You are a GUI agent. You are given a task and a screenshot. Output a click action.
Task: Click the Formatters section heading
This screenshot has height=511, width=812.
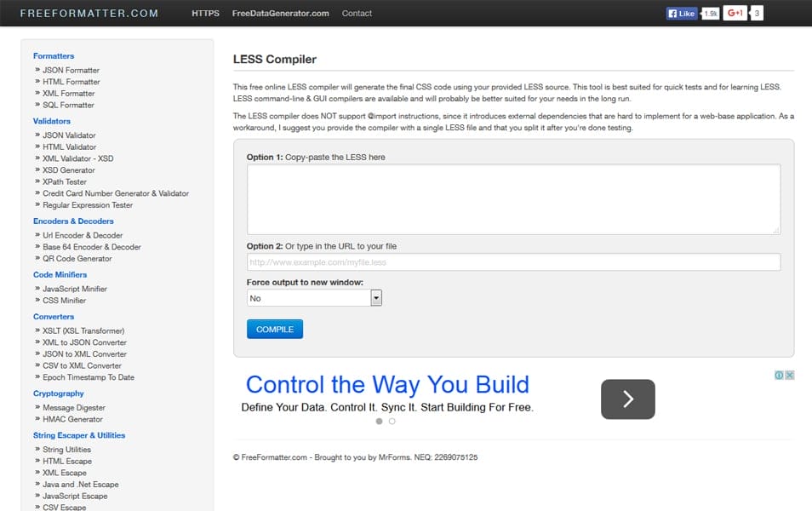point(54,56)
